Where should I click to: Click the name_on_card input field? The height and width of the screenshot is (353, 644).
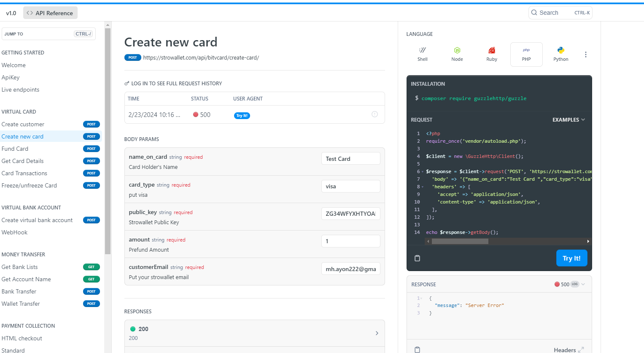point(350,159)
